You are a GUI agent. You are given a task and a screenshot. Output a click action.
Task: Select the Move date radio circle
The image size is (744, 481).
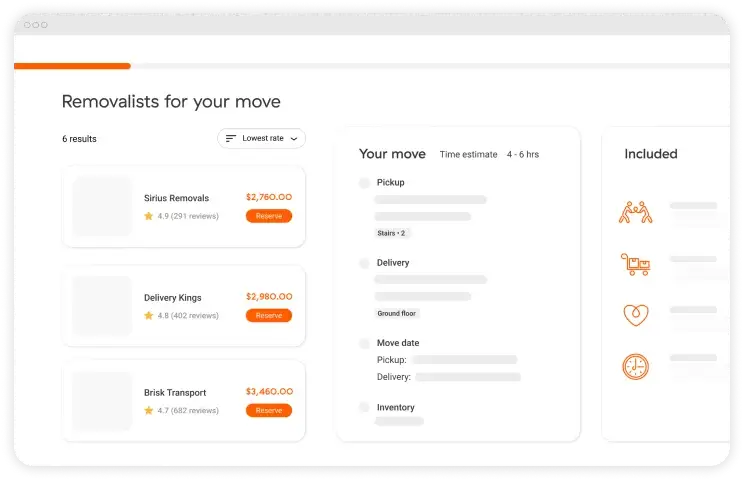click(364, 343)
